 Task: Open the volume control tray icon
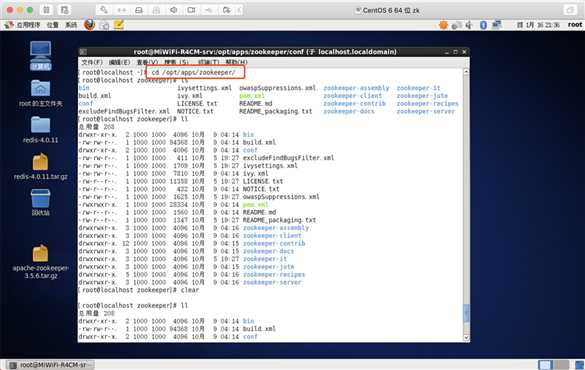469,25
